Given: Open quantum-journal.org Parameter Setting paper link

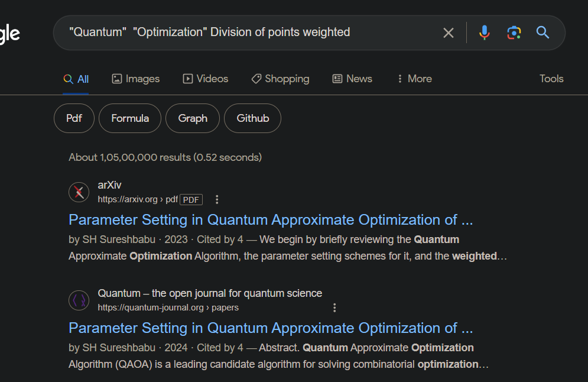Looking at the screenshot, I should (271, 328).
